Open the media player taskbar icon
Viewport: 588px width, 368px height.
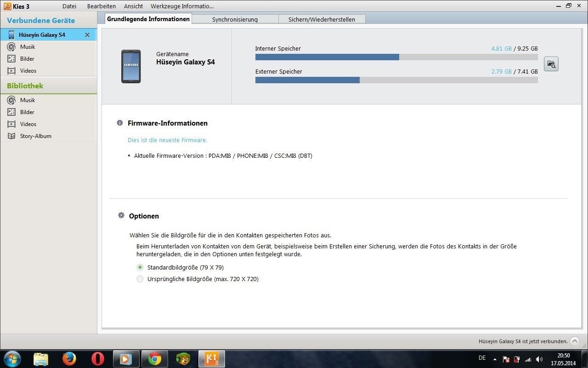coord(125,359)
